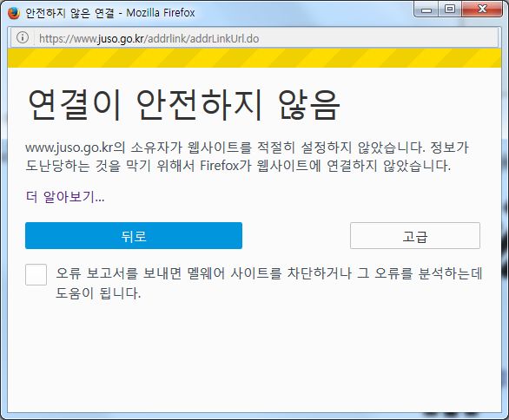Minimize the Firefox window

(426, 10)
